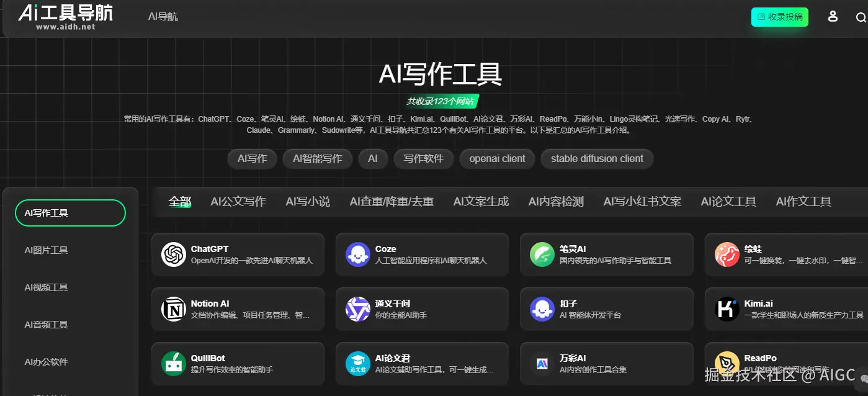Click the Ai工具导航 site logo
This screenshot has width=868, height=396.
tap(66, 16)
